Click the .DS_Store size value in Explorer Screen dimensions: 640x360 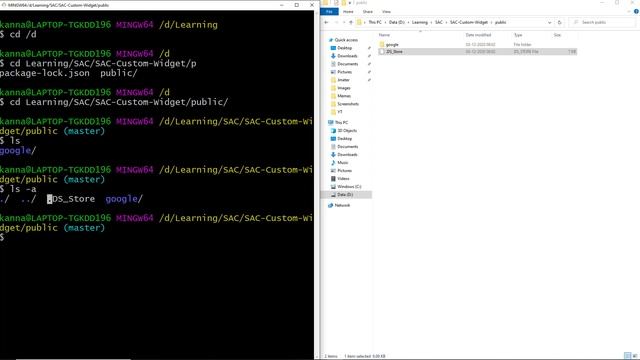point(572,52)
